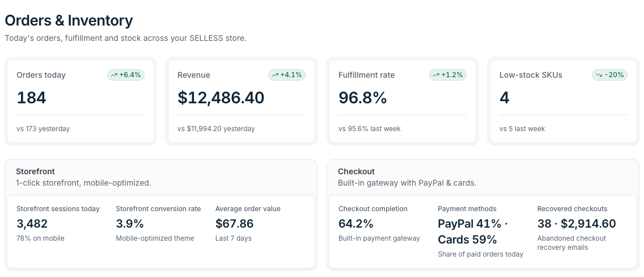This screenshot has height=277, width=644.
Task: Click the 3.9% conversion value
Action: pyautogui.click(x=130, y=224)
